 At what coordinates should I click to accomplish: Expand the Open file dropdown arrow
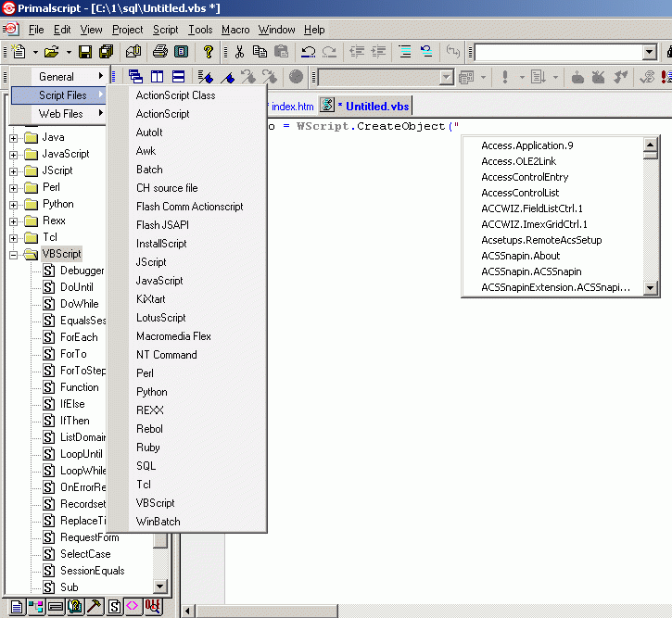click(69, 52)
